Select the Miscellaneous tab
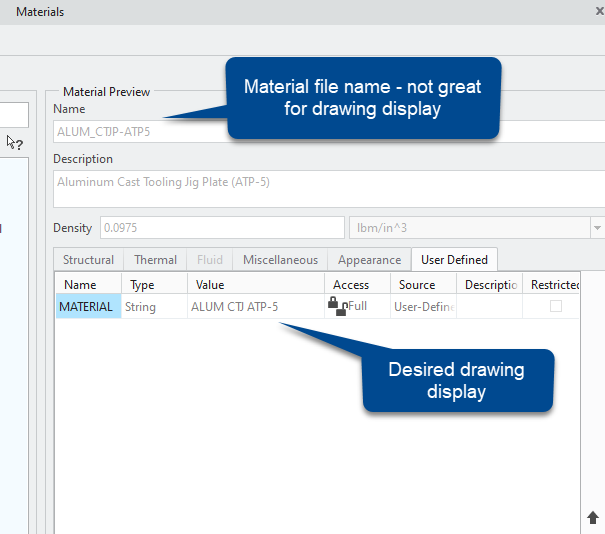The height and width of the screenshot is (534, 605). 280,260
